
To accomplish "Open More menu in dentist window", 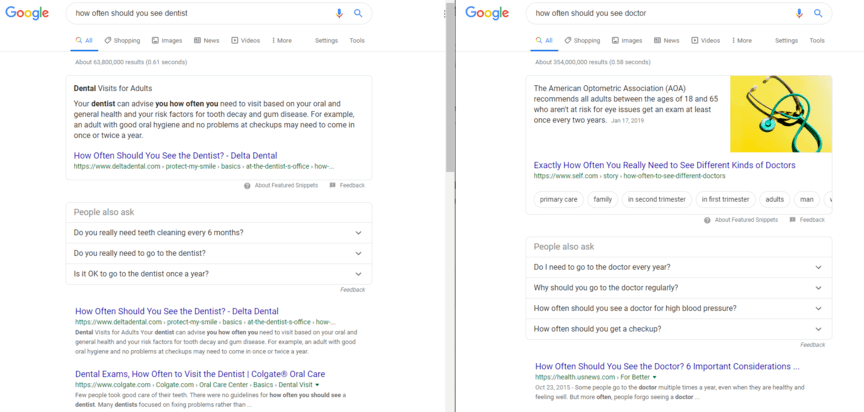I will [282, 41].
